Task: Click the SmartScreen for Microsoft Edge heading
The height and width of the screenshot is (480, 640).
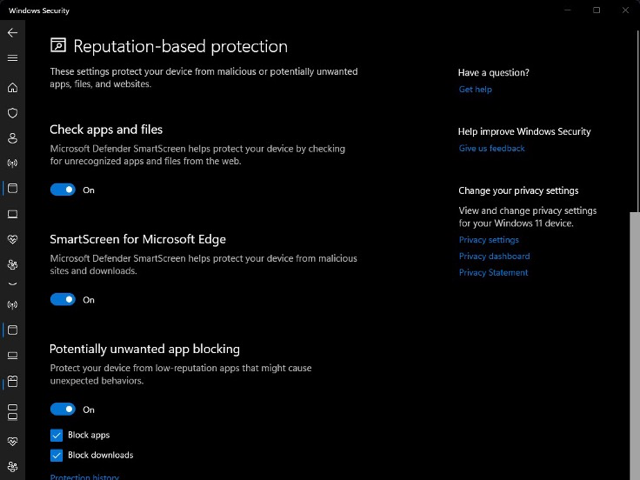Action: [x=138, y=239]
